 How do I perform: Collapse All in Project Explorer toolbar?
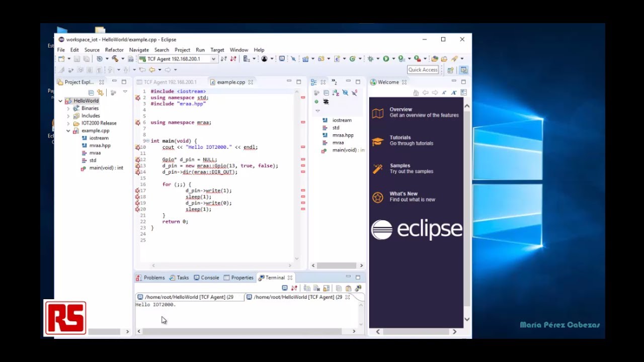91,93
